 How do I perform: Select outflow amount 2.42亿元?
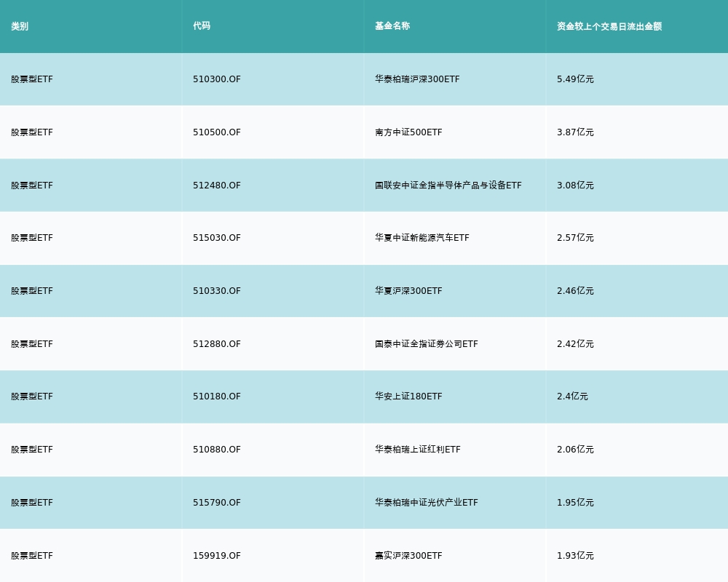[575, 344]
